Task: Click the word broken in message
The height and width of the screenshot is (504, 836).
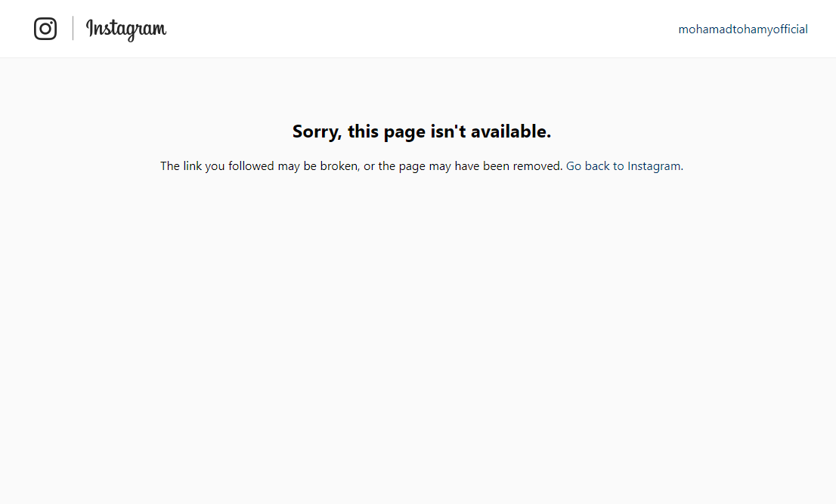Action: pyautogui.click(x=339, y=166)
